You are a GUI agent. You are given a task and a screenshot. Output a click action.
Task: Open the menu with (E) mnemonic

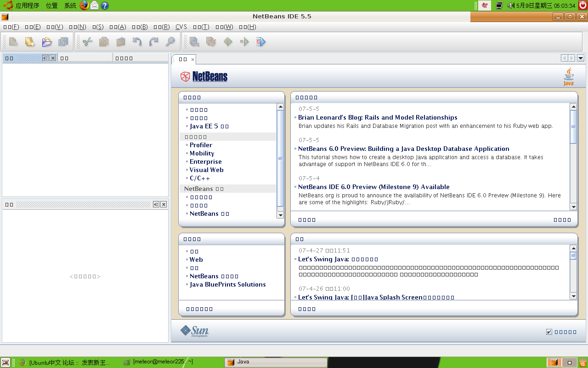pyautogui.click(x=33, y=27)
